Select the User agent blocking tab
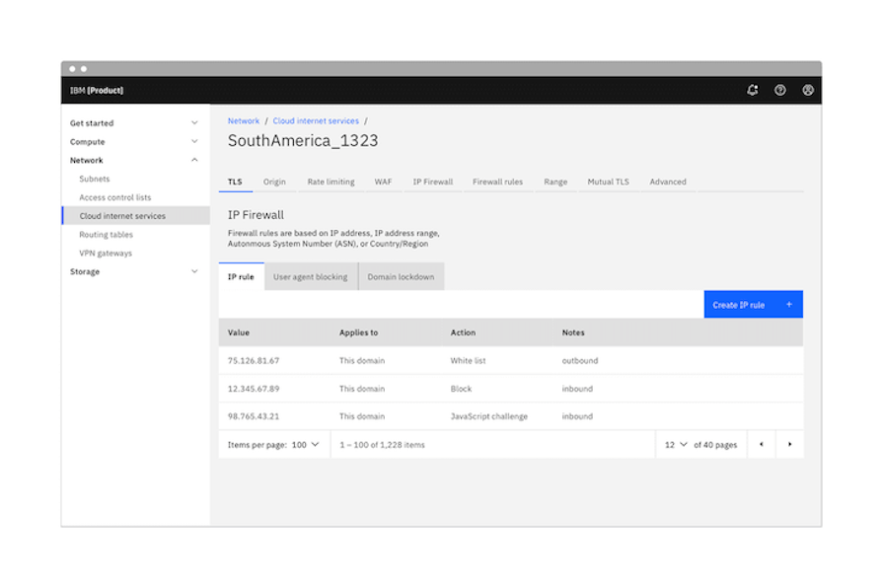 tap(310, 277)
